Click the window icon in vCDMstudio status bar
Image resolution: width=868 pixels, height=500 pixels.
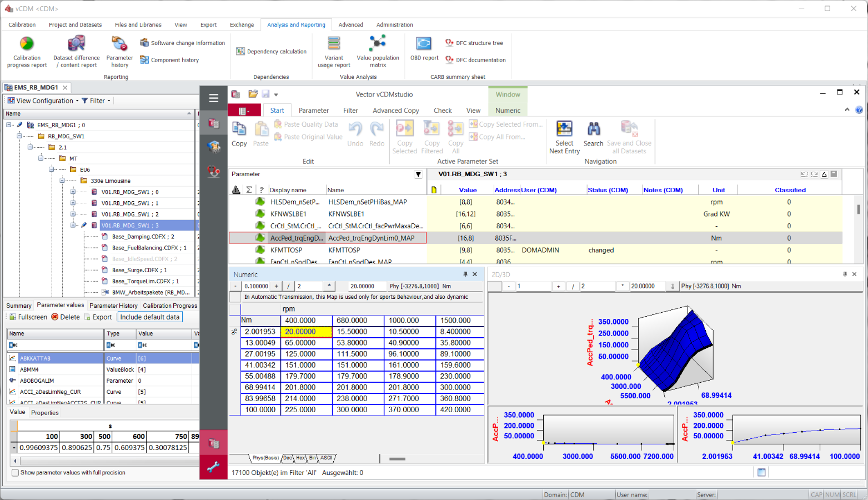point(761,472)
